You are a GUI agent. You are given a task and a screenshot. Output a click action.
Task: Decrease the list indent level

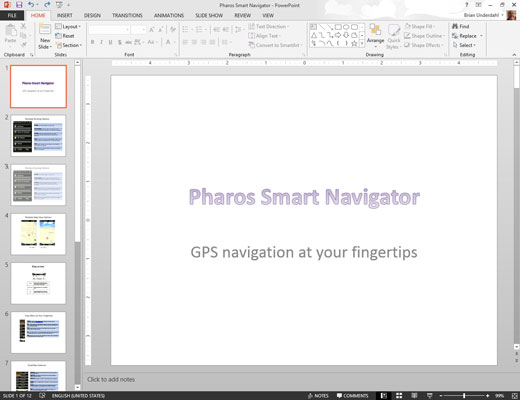pos(217,30)
